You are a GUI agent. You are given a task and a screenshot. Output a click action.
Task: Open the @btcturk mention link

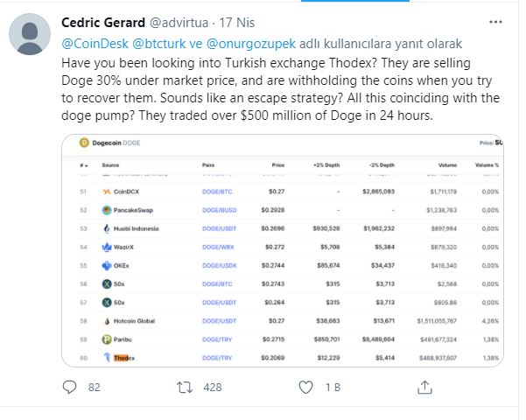[159, 44]
